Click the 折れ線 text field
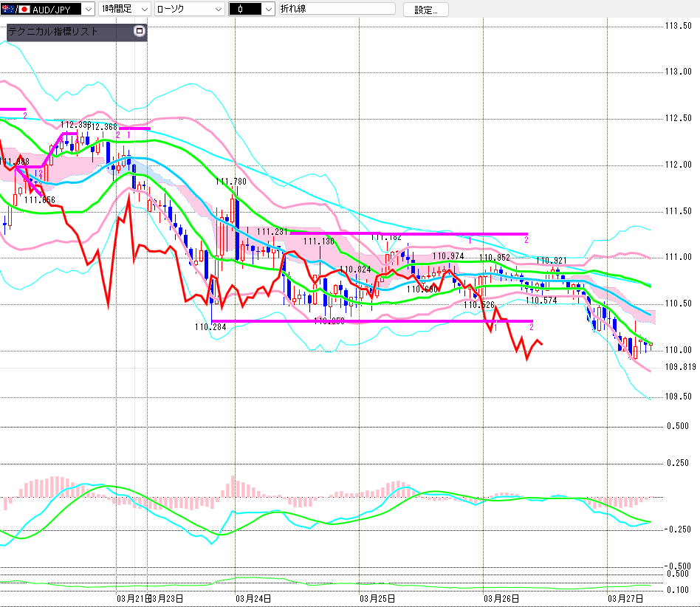 [337, 10]
